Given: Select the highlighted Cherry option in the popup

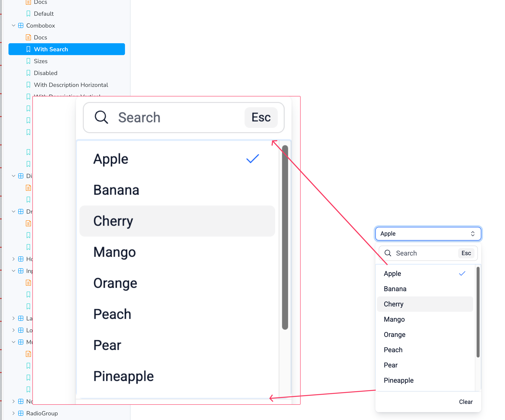Looking at the screenshot, I should tap(425, 304).
